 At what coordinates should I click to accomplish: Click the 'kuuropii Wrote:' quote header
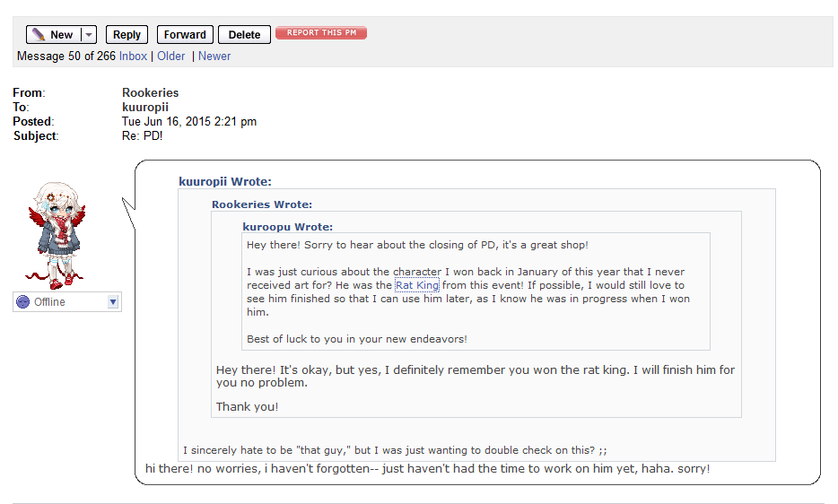(225, 182)
